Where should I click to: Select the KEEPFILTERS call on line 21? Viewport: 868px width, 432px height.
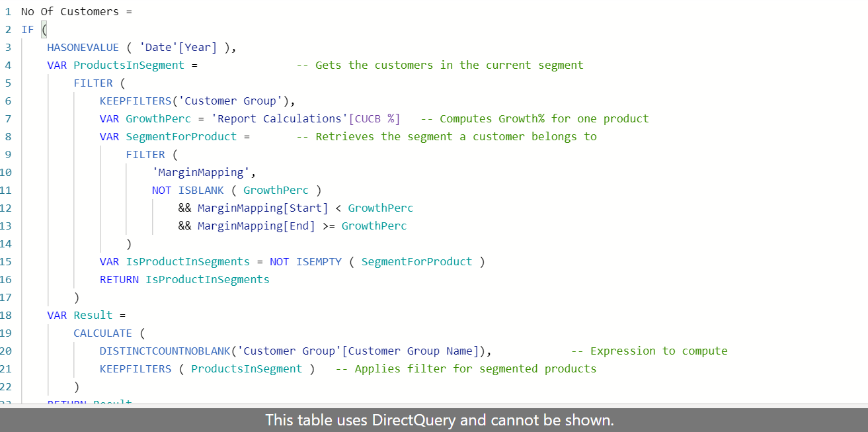136,368
